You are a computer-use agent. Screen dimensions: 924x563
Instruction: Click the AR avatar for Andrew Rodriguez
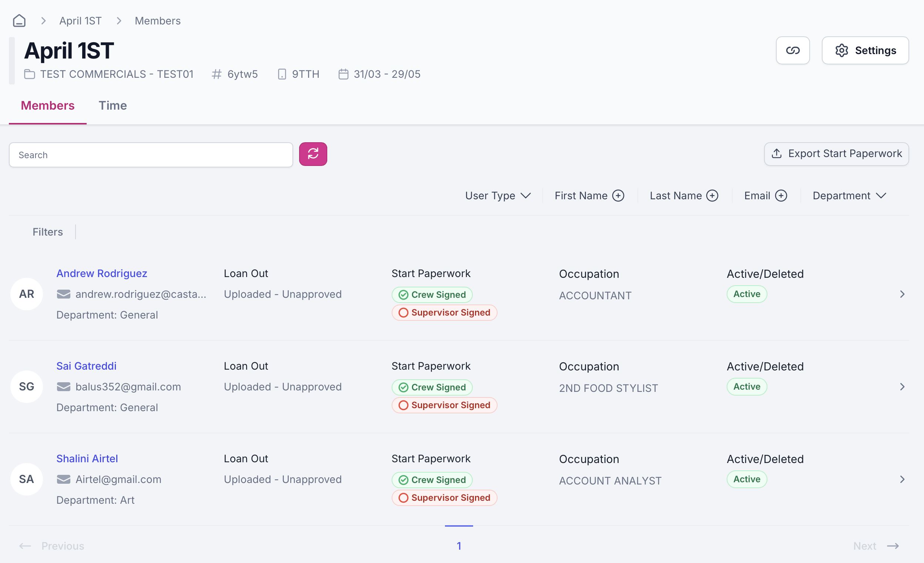(x=27, y=294)
